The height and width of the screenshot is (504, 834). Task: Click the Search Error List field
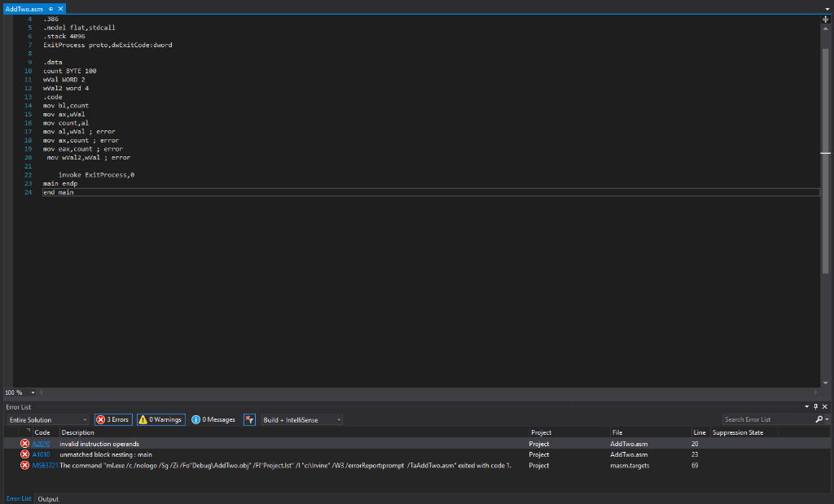[x=768, y=419]
